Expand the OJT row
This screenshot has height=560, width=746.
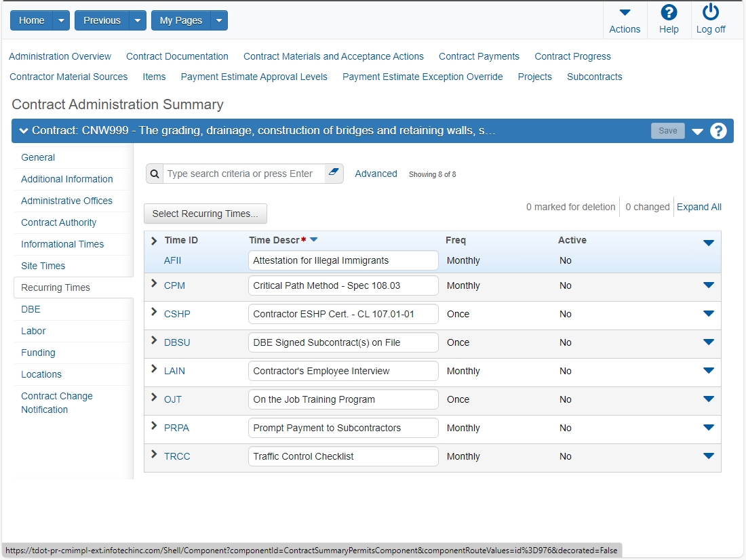point(154,397)
